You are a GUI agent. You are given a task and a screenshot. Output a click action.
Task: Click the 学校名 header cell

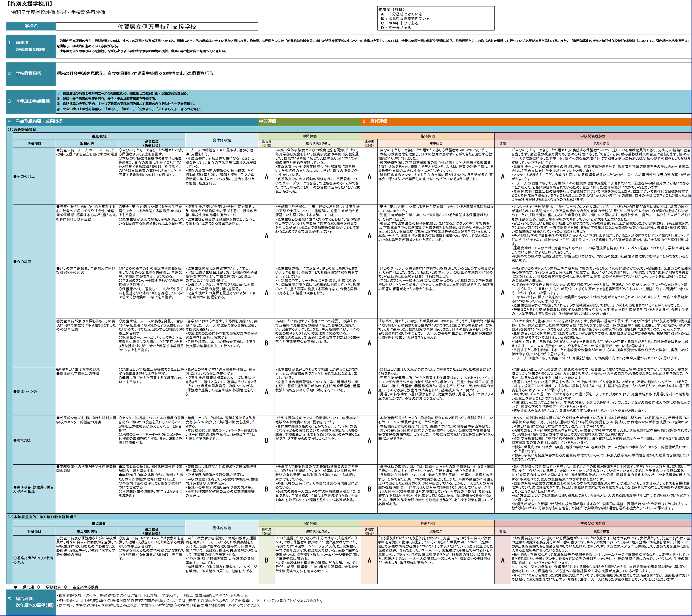click(x=31, y=26)
